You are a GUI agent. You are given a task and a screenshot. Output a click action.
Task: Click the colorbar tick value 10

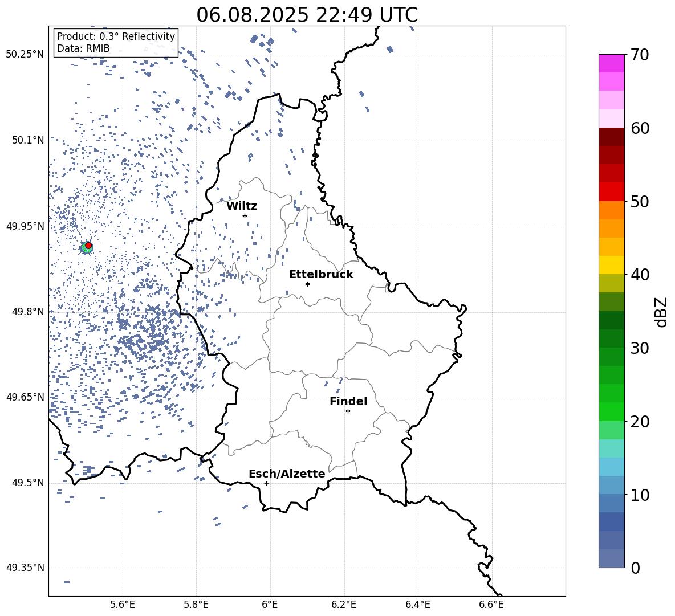pyautogui.click(x=640, y=495)
